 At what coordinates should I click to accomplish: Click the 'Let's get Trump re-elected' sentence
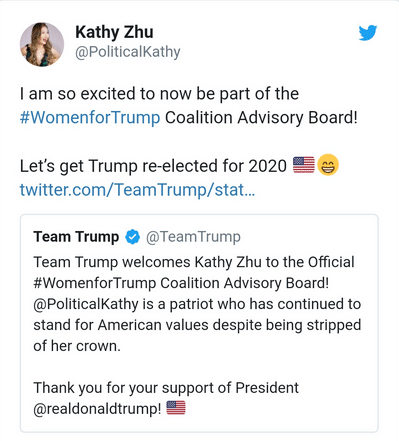tap(153, 166)
